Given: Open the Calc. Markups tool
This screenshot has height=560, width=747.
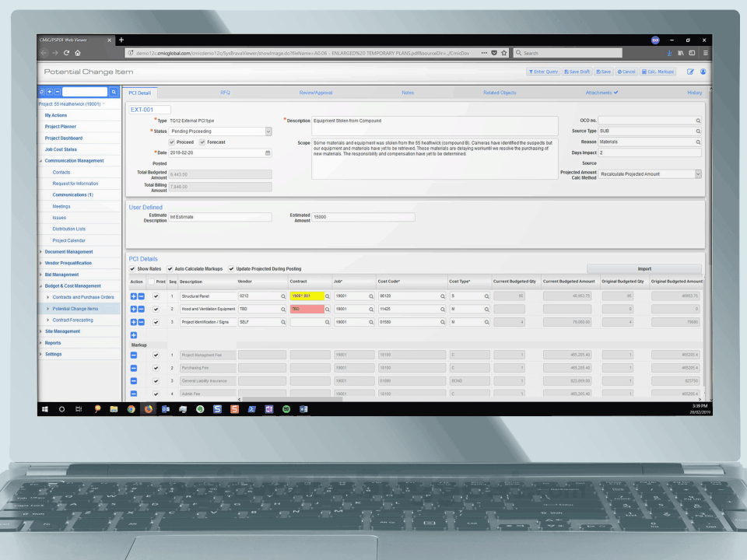Looking at the screenshot, I should (658, 72).
